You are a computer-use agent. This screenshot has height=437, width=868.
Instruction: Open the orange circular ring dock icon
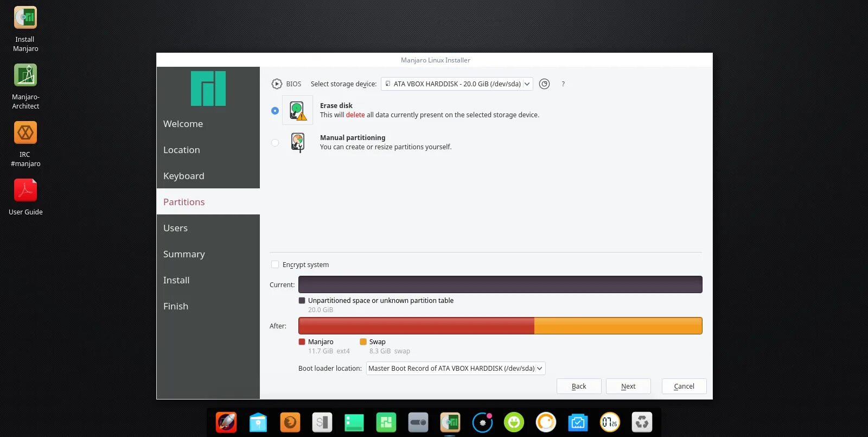(x=546, y=422)
